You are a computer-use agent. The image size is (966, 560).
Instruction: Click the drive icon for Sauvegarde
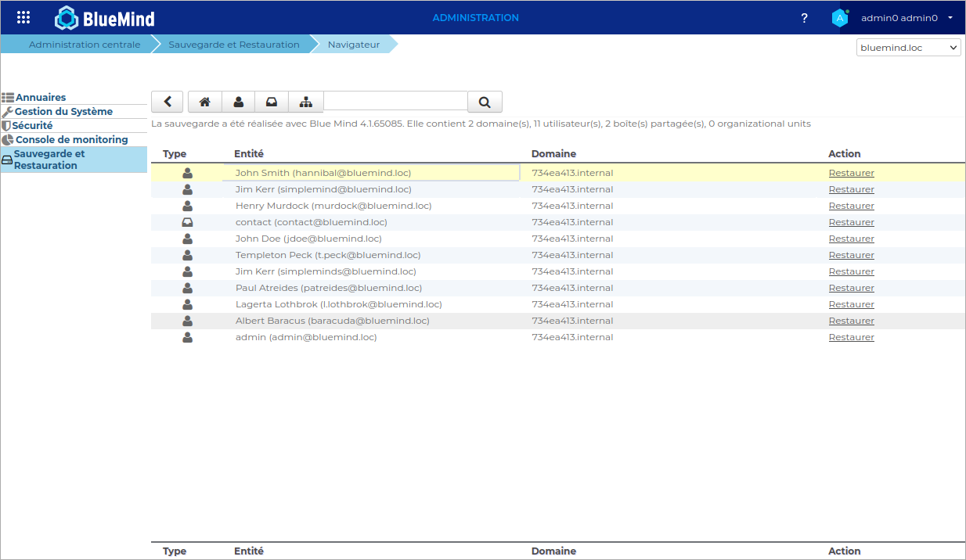point(7,160)
